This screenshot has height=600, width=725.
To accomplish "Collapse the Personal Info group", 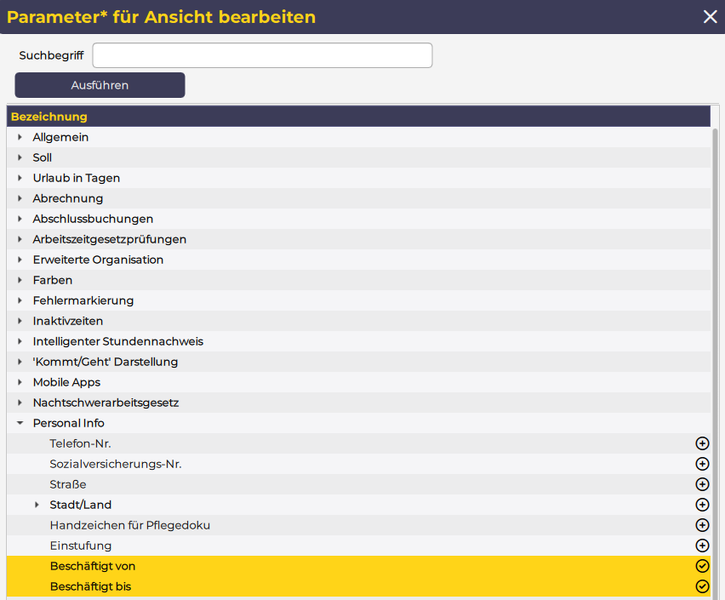I will click(x=20, y=423).
